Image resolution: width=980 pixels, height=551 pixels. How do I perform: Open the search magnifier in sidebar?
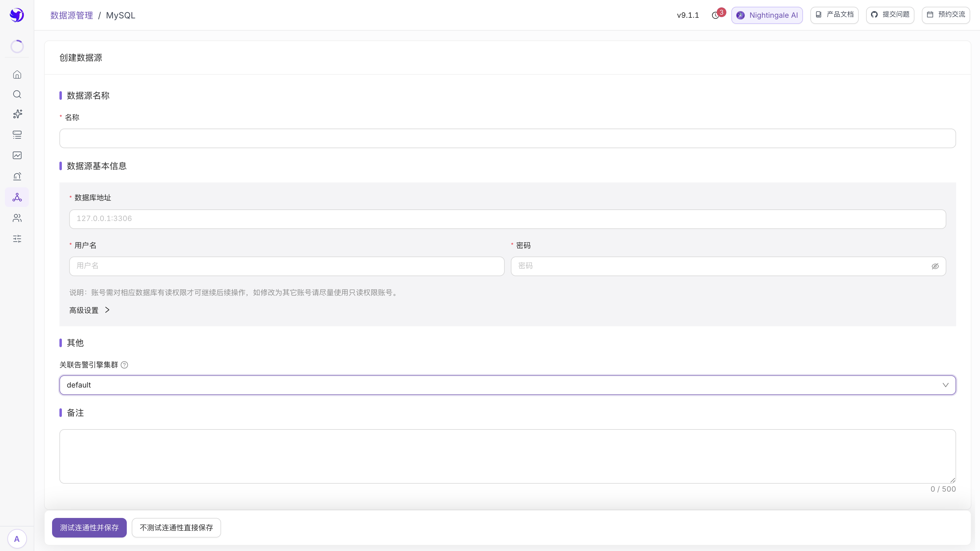(17, 94)
